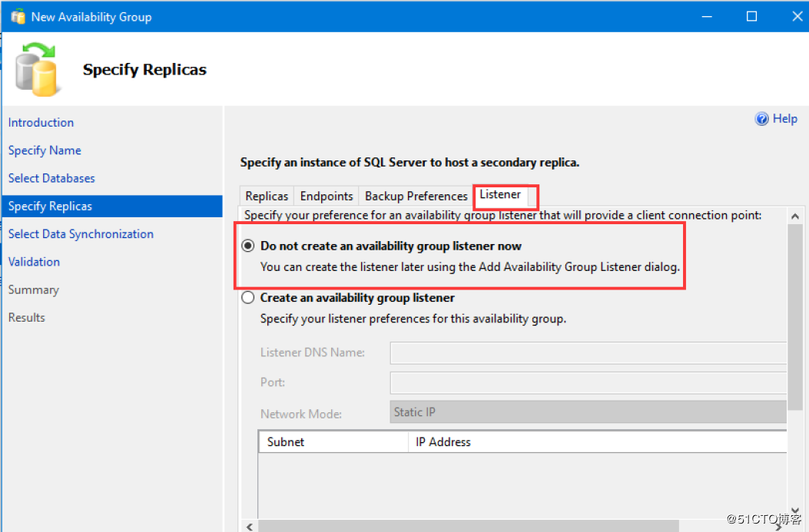Image resolution: width=809 pixels, height=532 pixels.
Task: Close the New Availability Group window
Action: [797, 16]
